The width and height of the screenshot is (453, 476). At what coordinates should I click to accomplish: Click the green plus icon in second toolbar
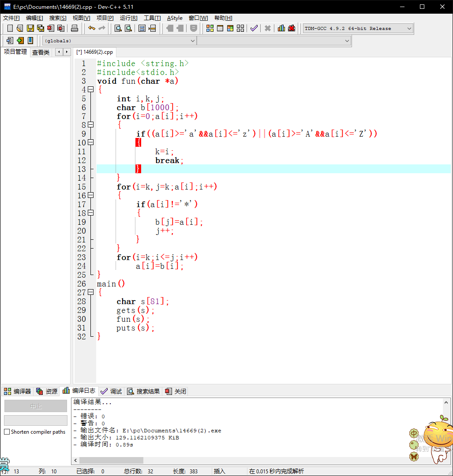pyautogui.click(x=20, y=41)
